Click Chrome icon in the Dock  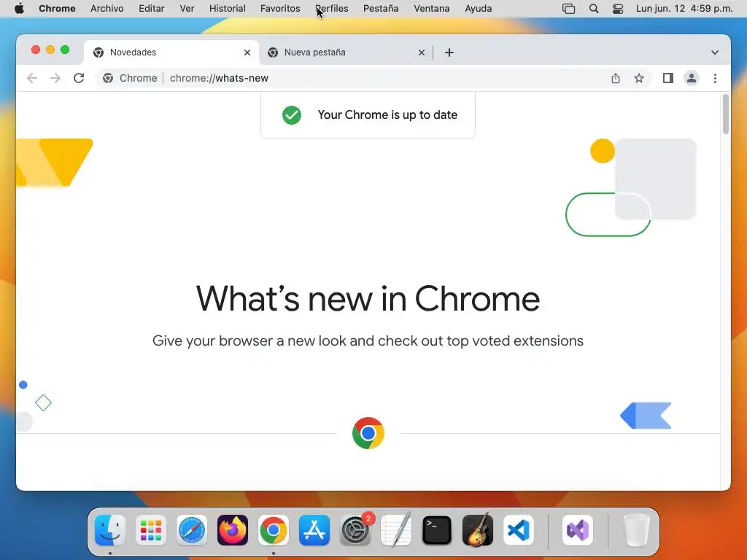tap(274, 530)
